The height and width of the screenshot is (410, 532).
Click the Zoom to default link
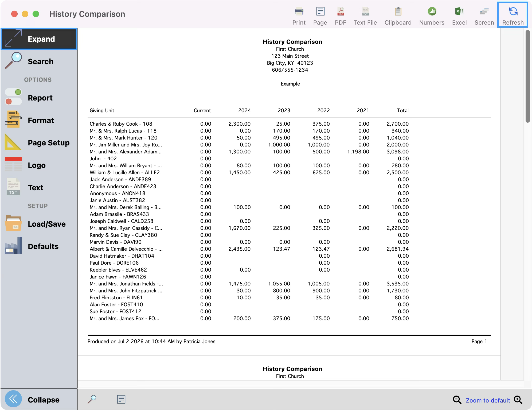(488, 400)
